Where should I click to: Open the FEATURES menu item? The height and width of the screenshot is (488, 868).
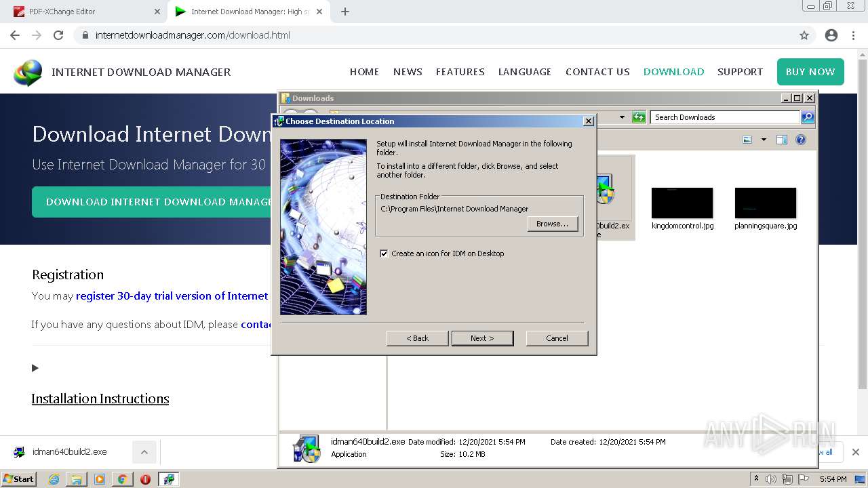tap(460, 72)
